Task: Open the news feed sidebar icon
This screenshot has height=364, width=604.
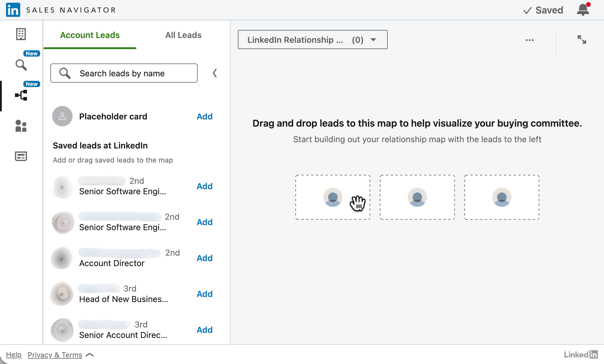Action: click(x=21, y=156)
